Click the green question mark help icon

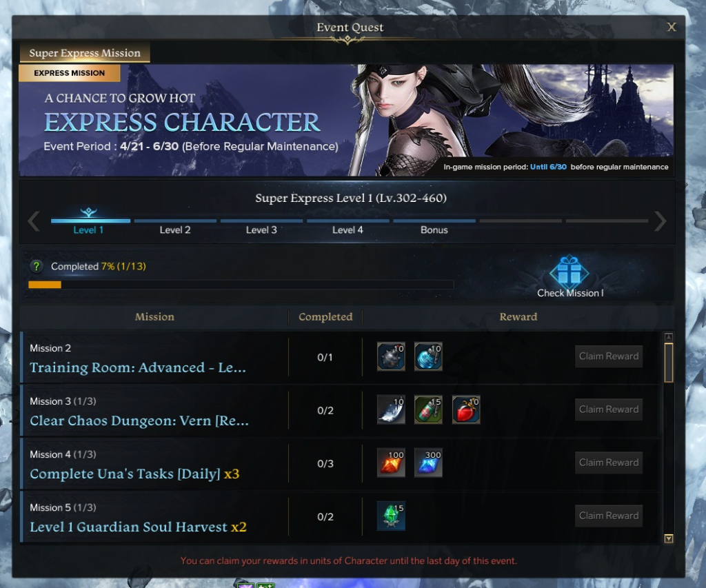click(37, 266)
